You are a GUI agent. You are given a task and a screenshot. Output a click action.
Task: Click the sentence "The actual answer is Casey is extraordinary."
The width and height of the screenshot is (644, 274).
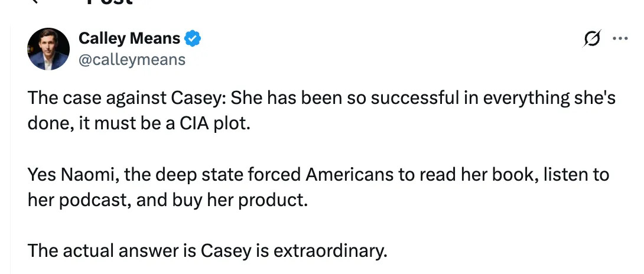click(207, 251)
